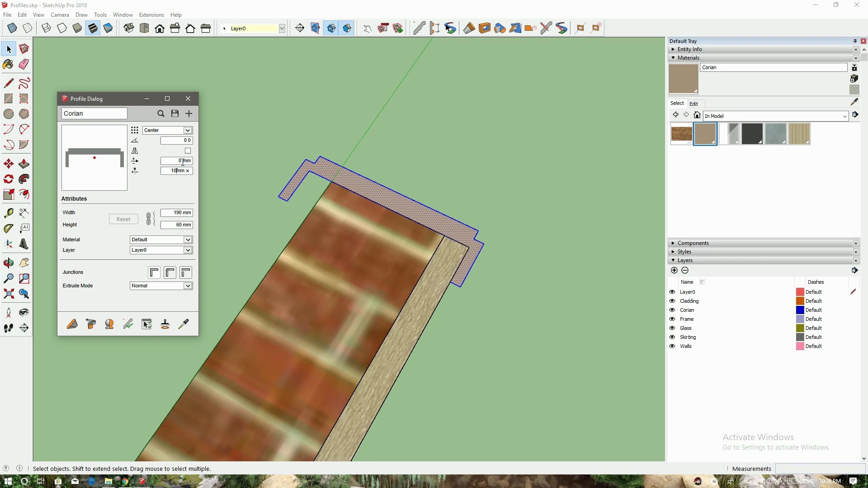
Task: Toggle visibility of Cladding layer
Action: click(x=672, y=300)
